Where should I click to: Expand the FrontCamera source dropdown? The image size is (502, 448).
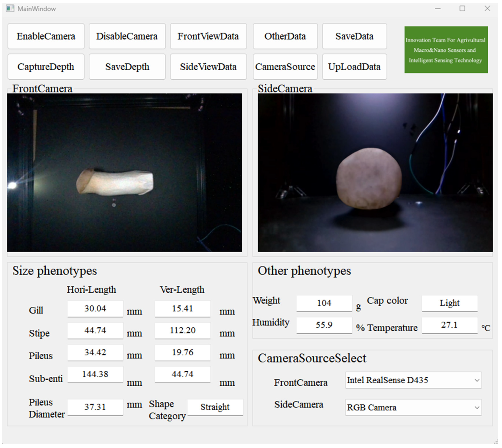(413, 380)
